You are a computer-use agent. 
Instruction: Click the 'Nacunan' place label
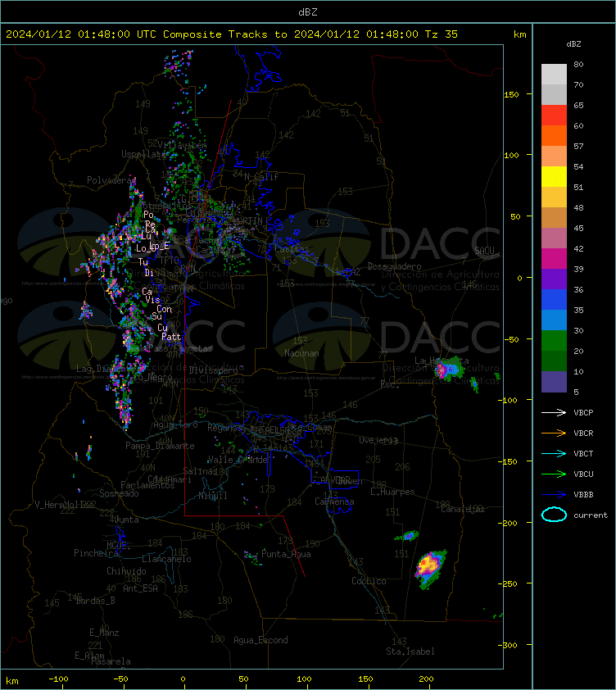click(301, 353)
